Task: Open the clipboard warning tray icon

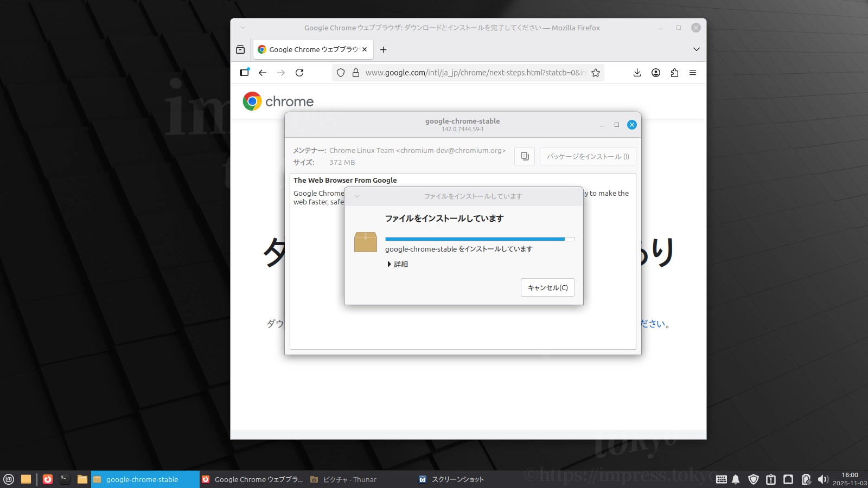Action: pyautogui.click(x=771, y=479)
